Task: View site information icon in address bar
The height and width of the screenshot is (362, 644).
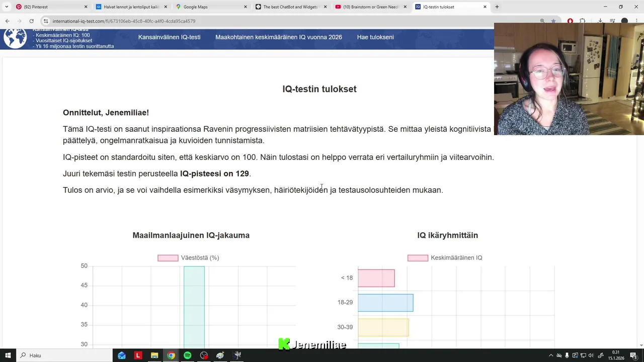Action: pyautogui.click(x=46, y=21)
